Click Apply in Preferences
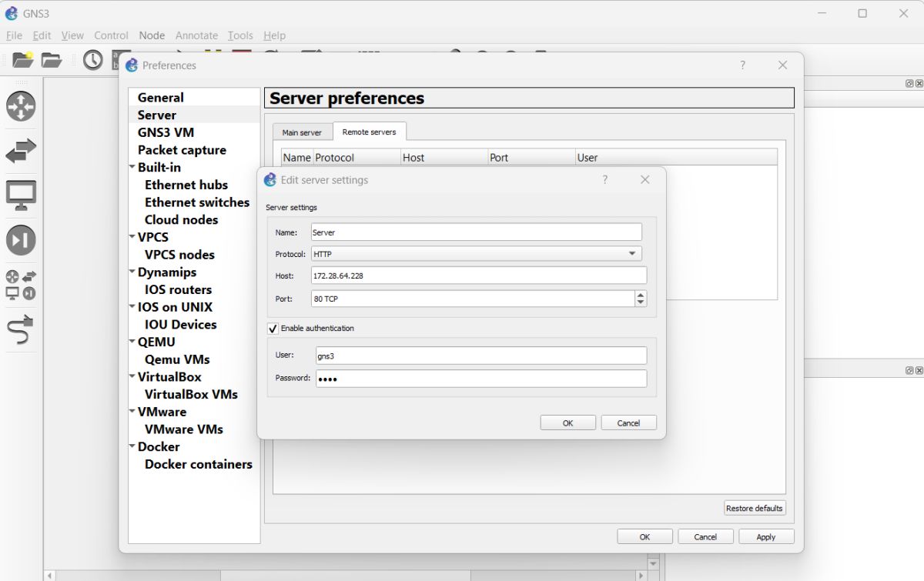The image size is (924, 581). 765,536
